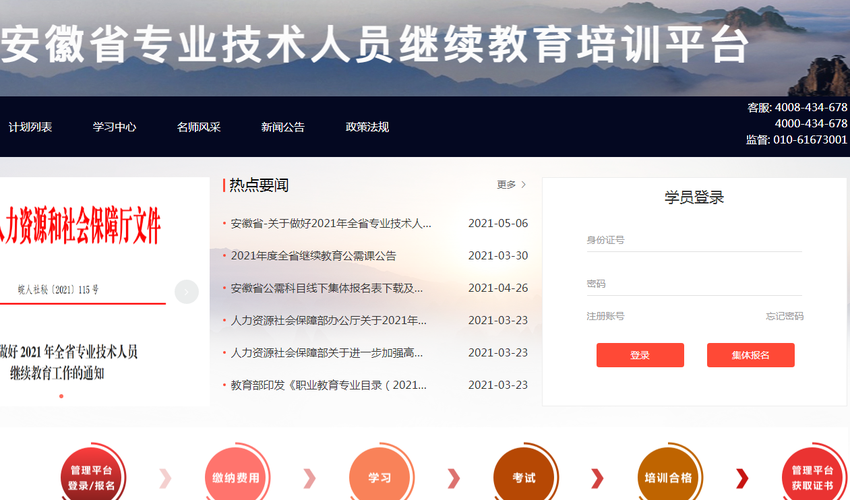Click the 热点要闻 section heading
The height and width of the screenshot is (500, 850).
click(x=259, y=185)
